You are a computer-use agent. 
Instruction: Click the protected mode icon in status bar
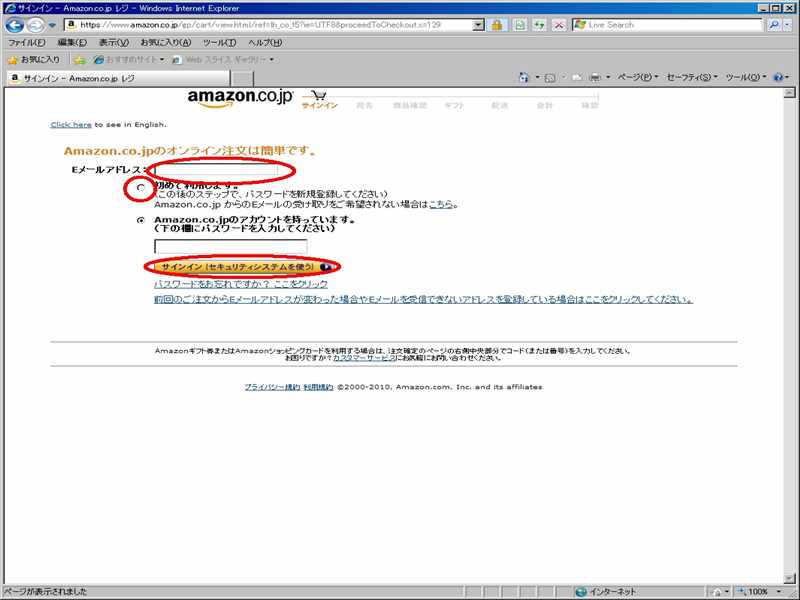[x=718, y=592]
